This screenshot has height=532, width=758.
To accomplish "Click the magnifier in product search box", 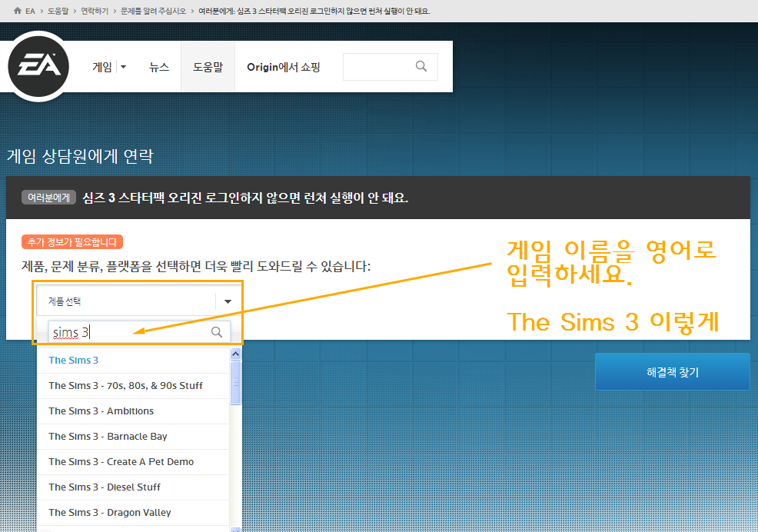I will click(217, 332).
